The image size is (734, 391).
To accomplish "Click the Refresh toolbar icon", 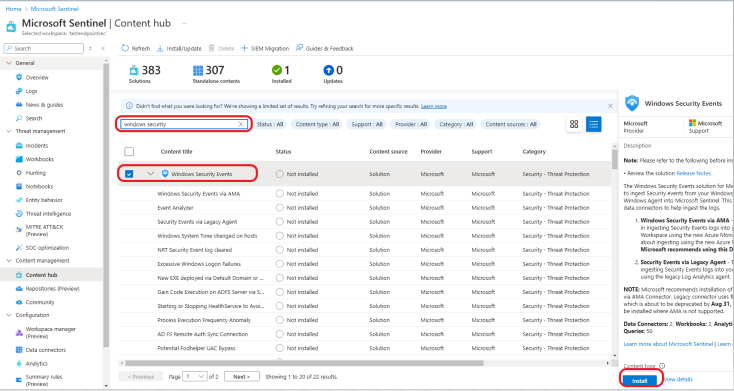I will 125,48.
